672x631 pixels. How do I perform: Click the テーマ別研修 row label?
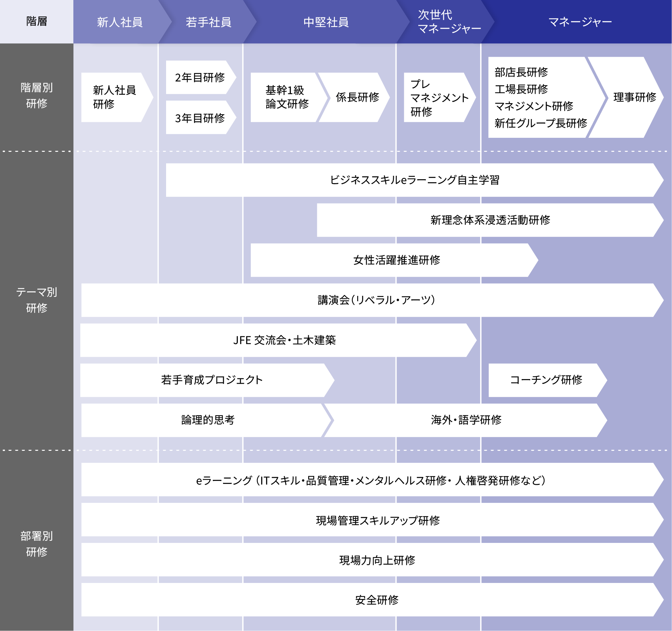tap(36, 300)
